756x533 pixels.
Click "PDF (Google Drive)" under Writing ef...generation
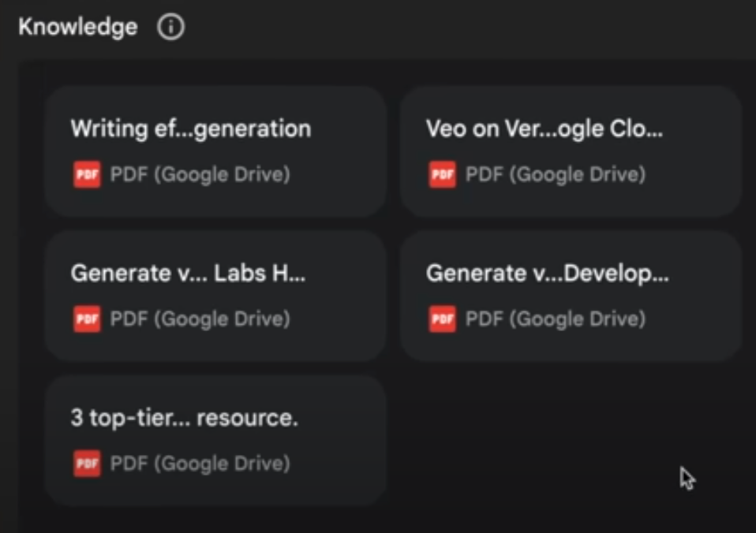[200, 174]
